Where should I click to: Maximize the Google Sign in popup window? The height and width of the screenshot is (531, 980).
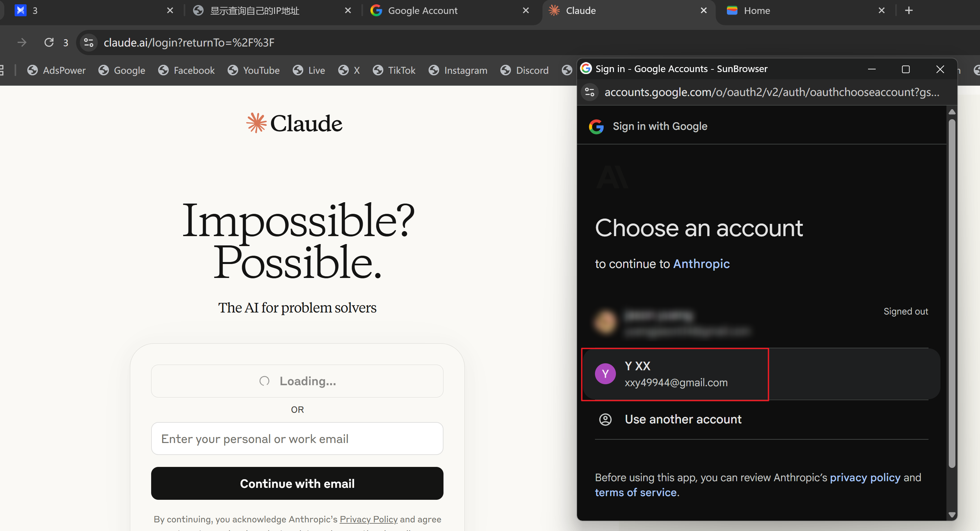tap(906, 69)
